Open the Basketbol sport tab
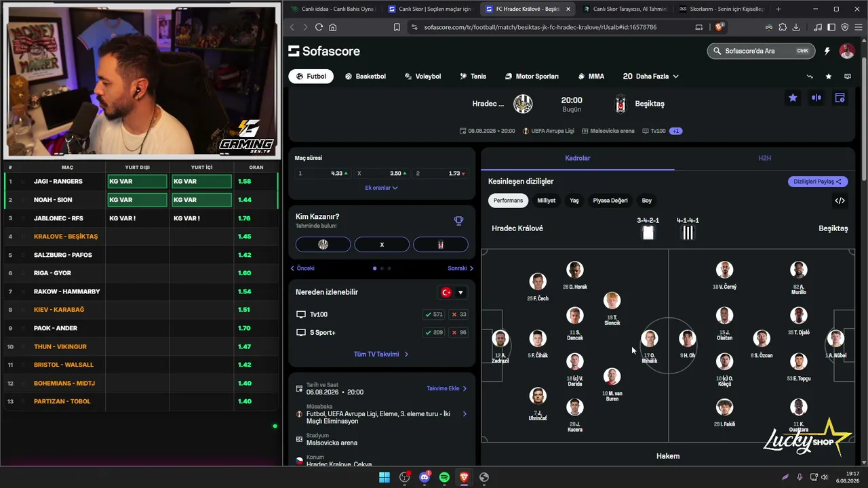The height and width of the screenshot is (488, 868). click(x=366, y=77)
